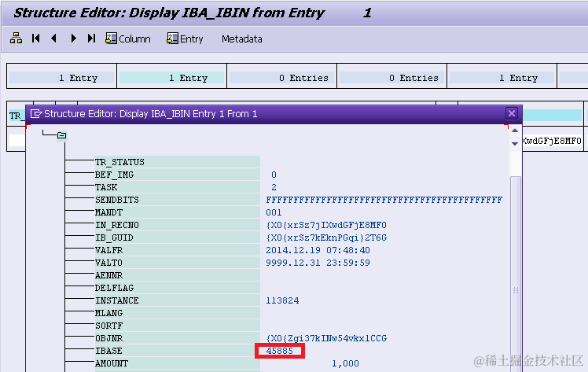Close the IBA_IBIN Entry 1 dialog

[512, 113]
